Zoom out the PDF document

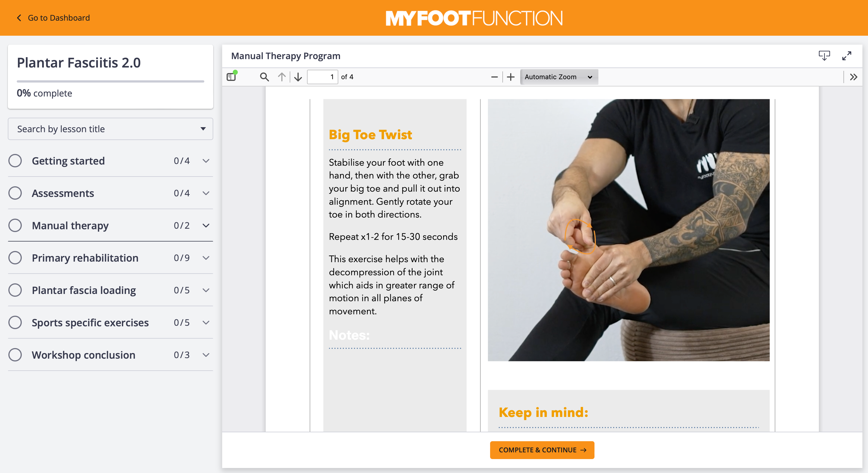pyautogui.click(x=494, y=77)
